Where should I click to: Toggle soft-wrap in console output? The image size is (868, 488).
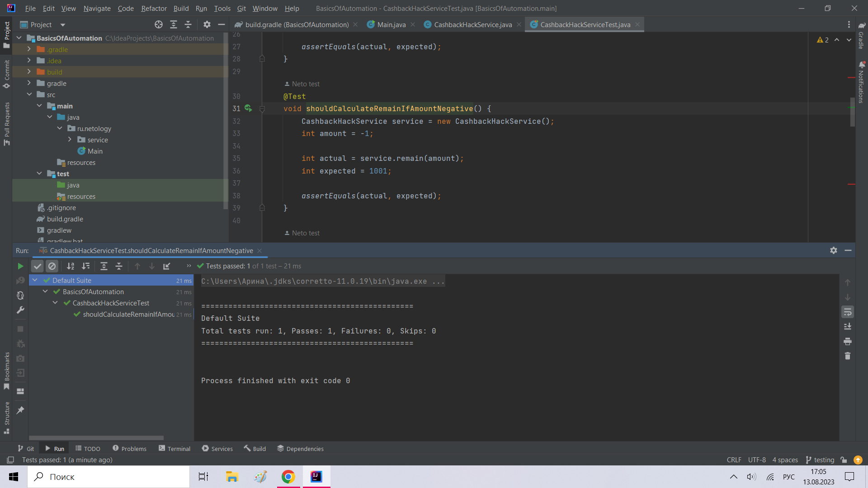(x=848, y=312)
